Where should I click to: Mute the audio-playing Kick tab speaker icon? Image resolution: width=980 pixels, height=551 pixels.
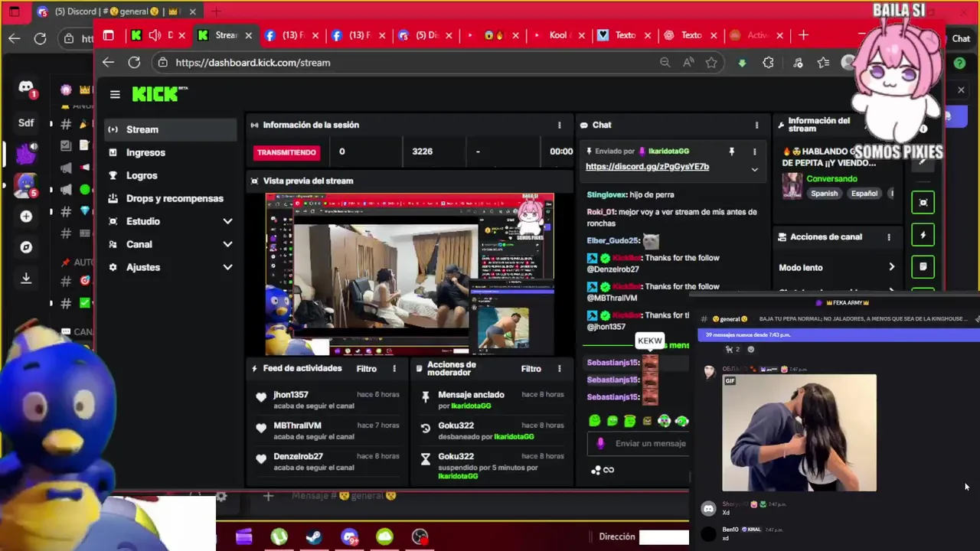pyautogui.click(x=155, y=35)
